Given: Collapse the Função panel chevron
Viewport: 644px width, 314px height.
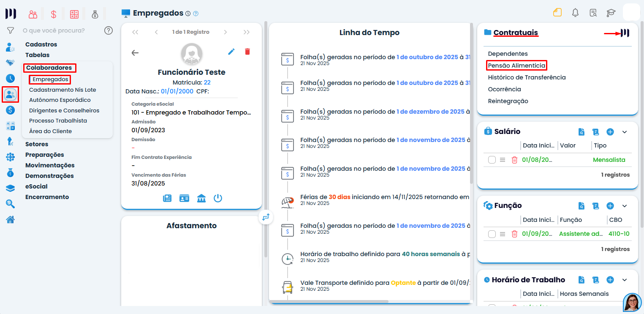Looking at the screenshot, I should 625,206.
